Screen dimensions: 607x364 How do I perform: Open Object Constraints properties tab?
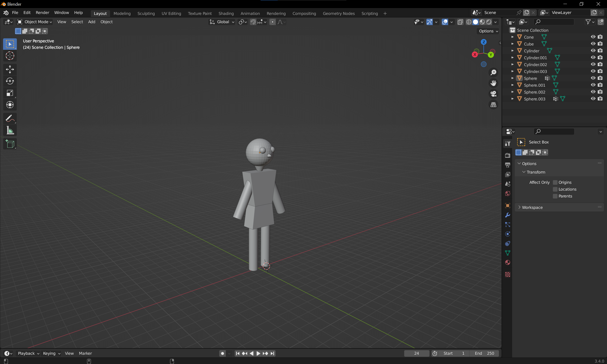[x=508, y=243]
